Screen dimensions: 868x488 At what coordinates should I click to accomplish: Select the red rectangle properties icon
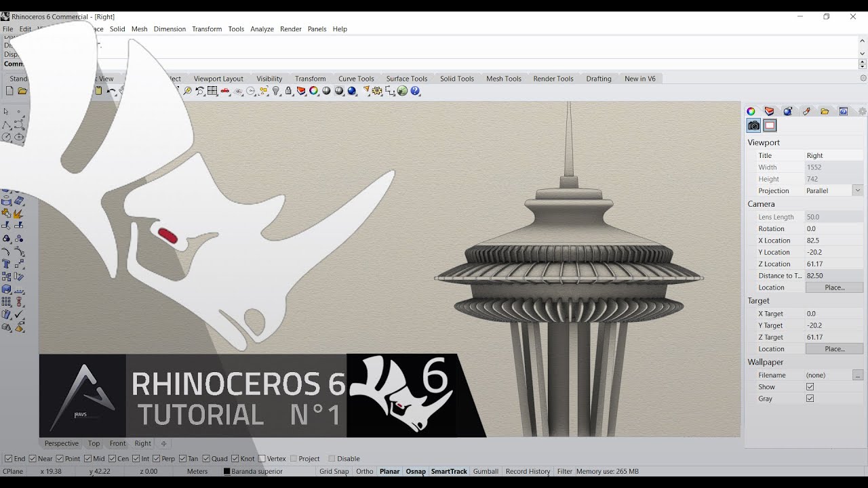pos(770,125)
